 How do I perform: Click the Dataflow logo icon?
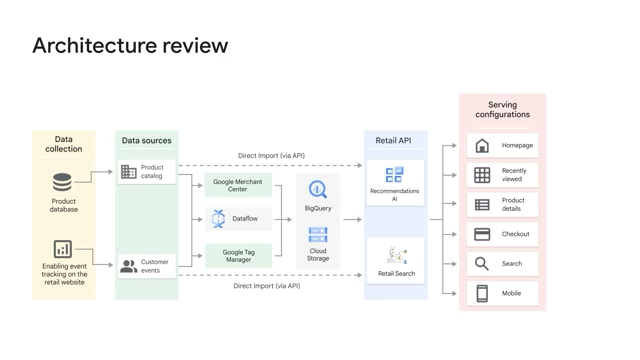(218, 219)
